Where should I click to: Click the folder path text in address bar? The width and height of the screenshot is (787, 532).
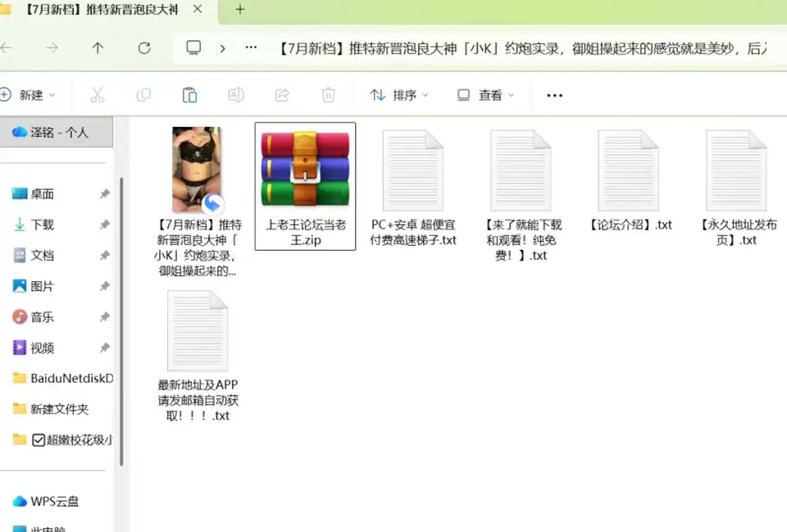click(521, 48)
